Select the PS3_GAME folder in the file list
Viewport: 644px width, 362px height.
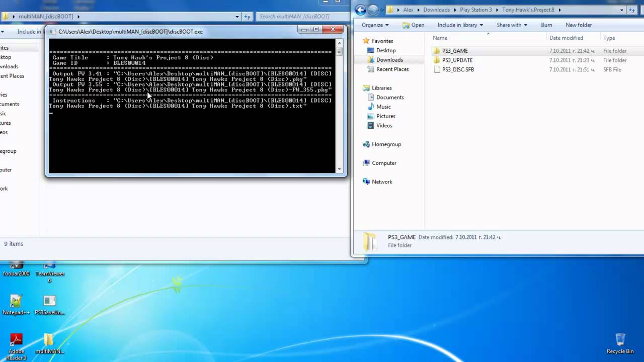point(455,51)
